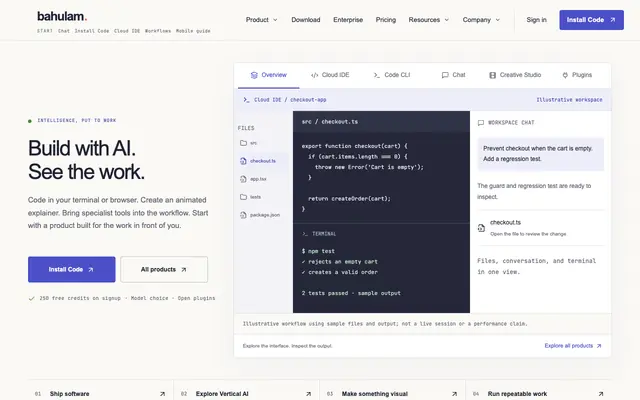
Task: Click the tests folder icon
Action: (x=243, y=197)
